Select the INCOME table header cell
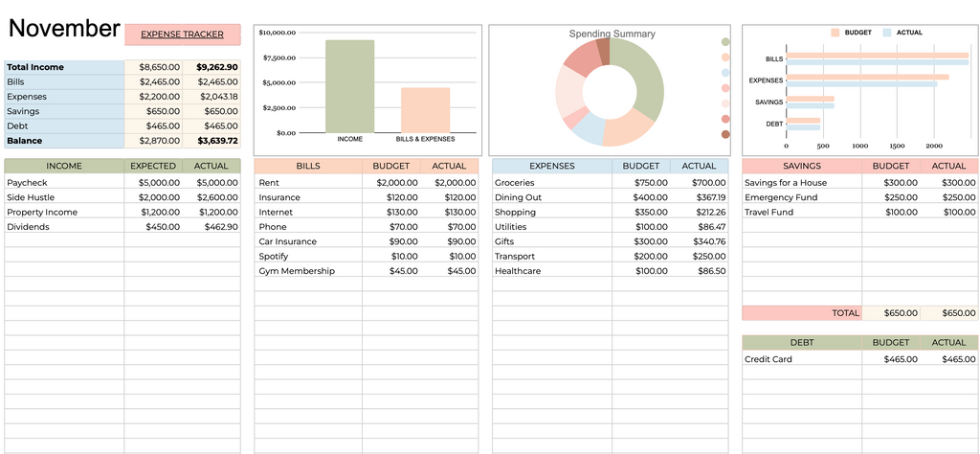 (64, 167)
